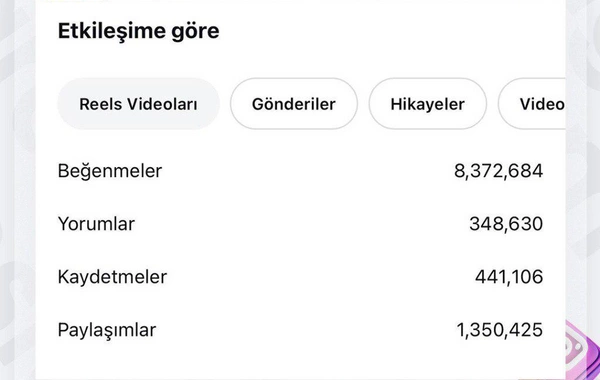Click empty space between Yorumlar and 348,630
Image resolution: width=600 pixels, height=380 pixels.
(x=302, y=224)
